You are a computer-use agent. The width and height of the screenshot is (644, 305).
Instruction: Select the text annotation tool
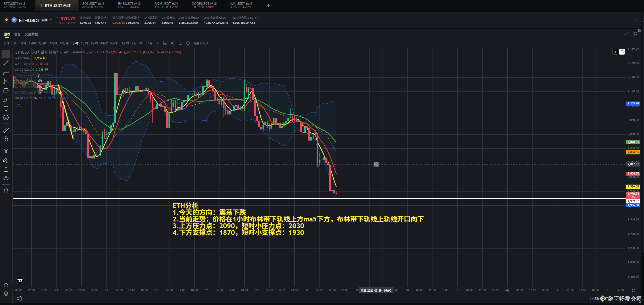(6, 108)
